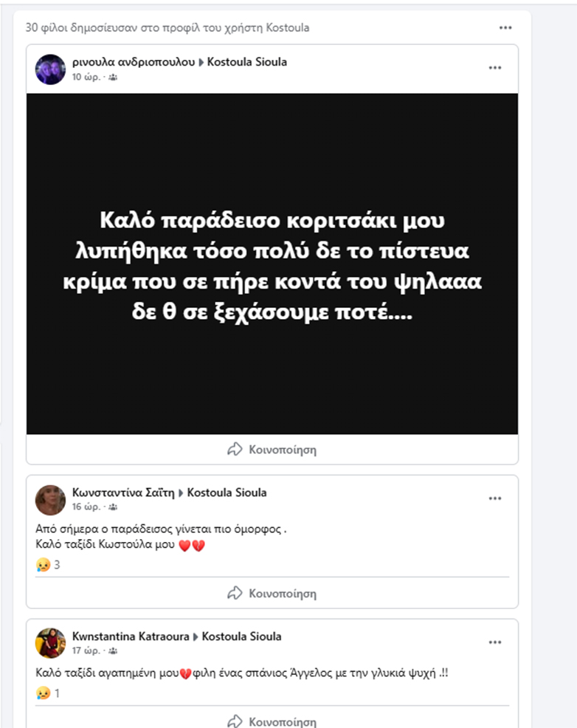Viewport: 577px width, 728px height.
Task: Open Κωνσταντίνα Σαΐτη profile name link
Action: (123, 492)
